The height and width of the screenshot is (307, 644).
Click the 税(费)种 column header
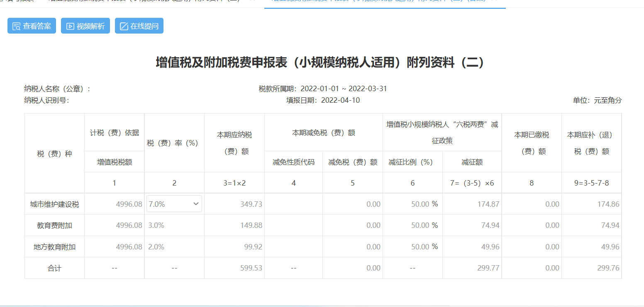pyautogui.click(x=54, y=154)
